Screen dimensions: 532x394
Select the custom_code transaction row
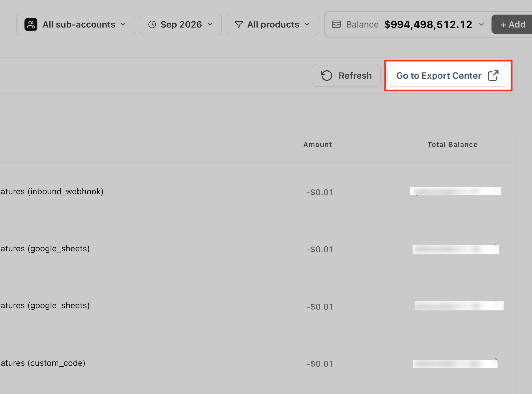(x=257, y=363)
